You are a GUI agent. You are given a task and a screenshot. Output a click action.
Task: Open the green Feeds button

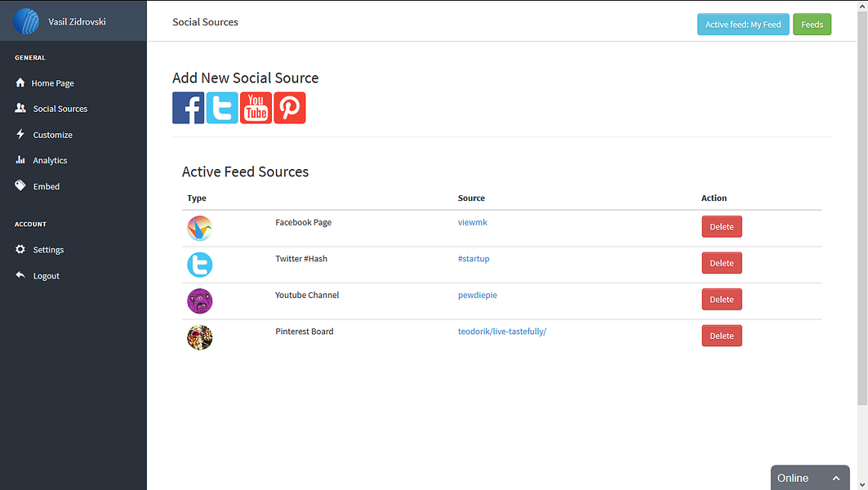812,24
